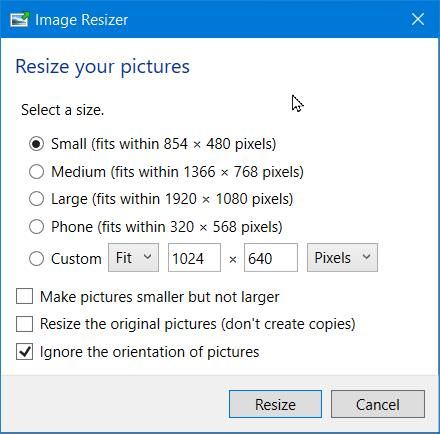The image size is (440, 434).
Task: Click the custom width field showing 1024
Action: pos(194,258)
